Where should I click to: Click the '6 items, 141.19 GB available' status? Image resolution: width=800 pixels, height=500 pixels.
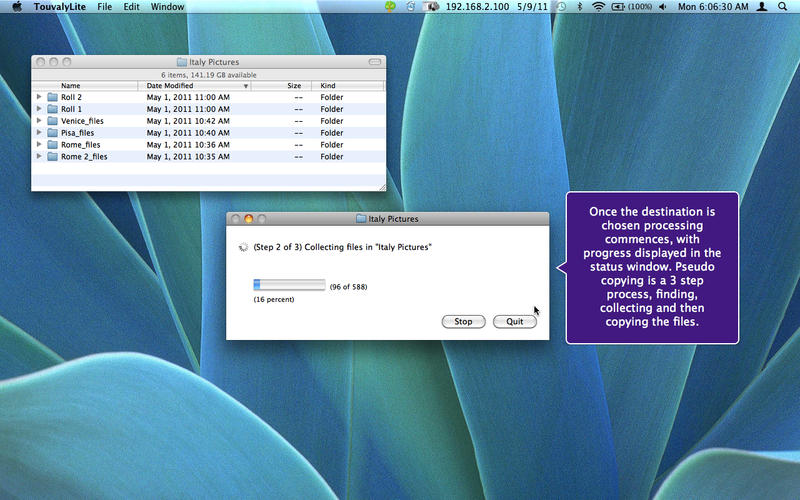[x=209, y=74]
